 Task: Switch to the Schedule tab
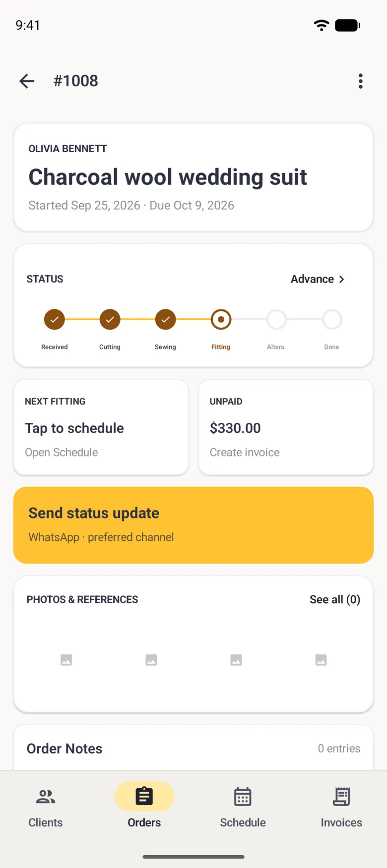(243, 807)
